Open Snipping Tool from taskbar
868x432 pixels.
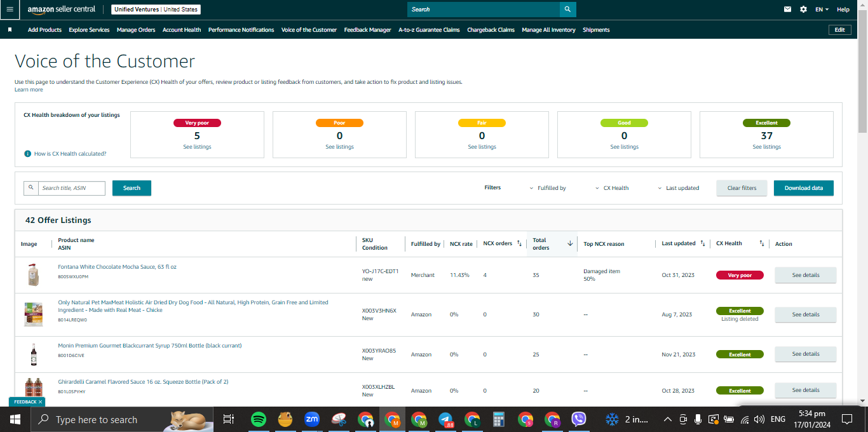point(339,419)
